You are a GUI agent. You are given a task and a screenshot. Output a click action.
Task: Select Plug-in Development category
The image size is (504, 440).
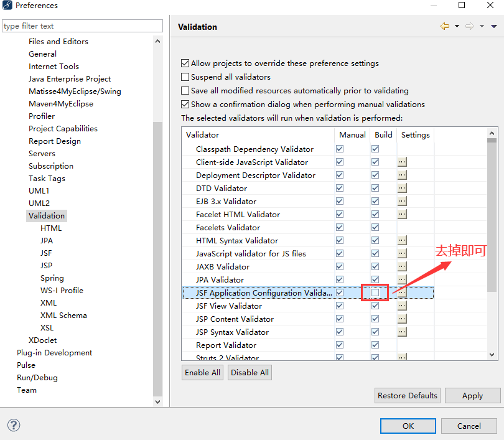click(54, 353)
